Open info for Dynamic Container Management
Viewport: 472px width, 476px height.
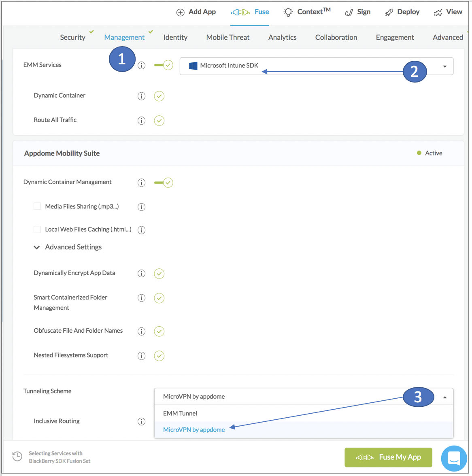point(141,183)
